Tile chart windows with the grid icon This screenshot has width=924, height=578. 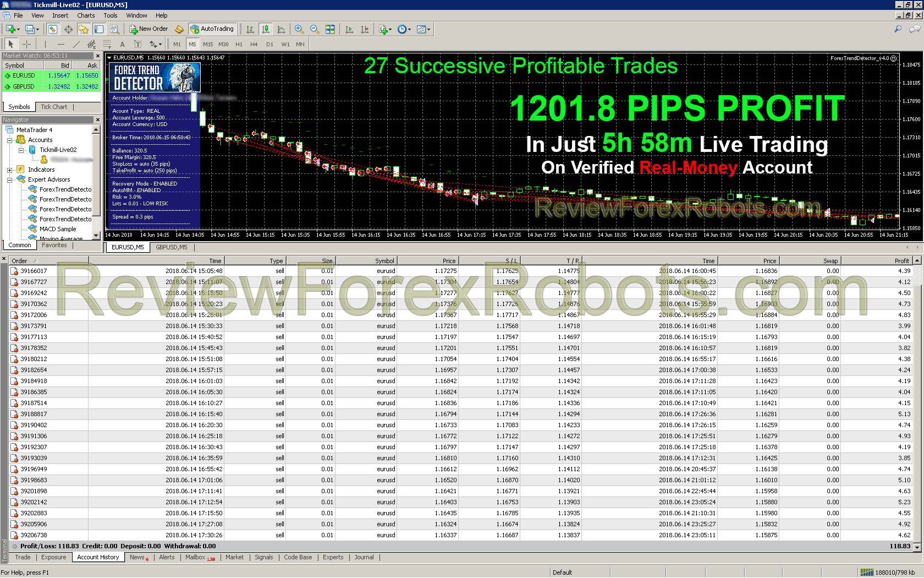(x=330, y=29)
